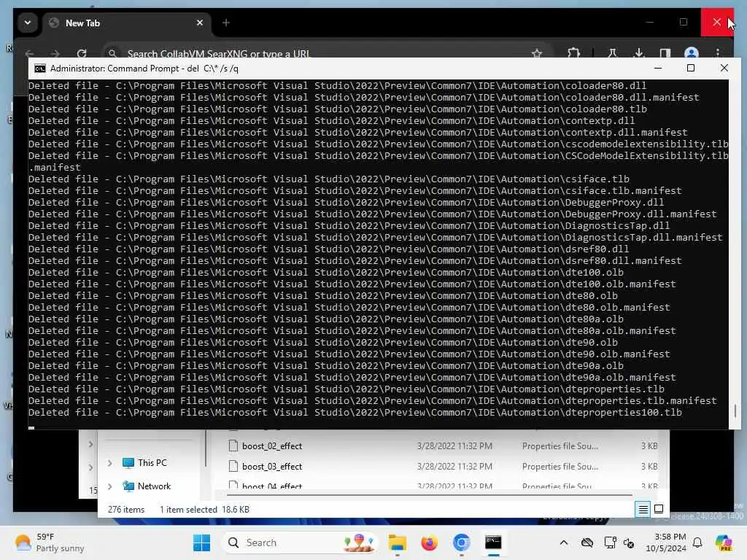Viewport: 747px width, 560px height.
Task: Open File Explorer from the taskbar
Action: pos(397,542)
